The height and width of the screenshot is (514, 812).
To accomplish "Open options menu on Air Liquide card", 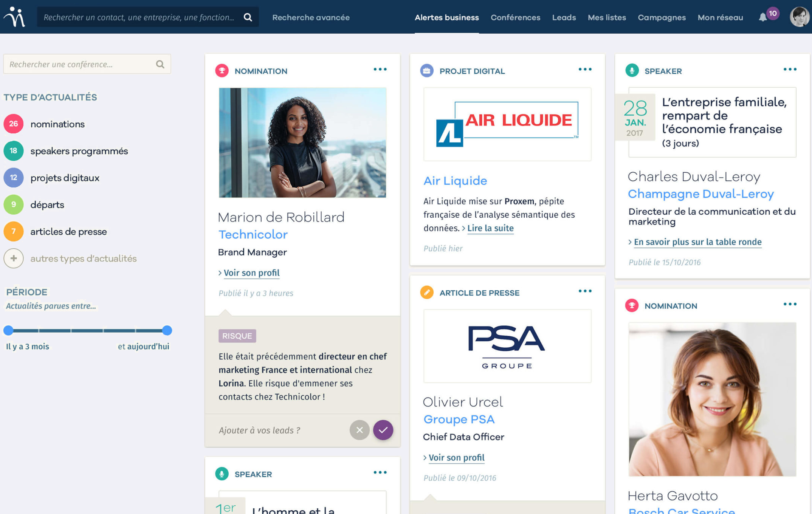I will pyautogui.click(x=585, y=70).
